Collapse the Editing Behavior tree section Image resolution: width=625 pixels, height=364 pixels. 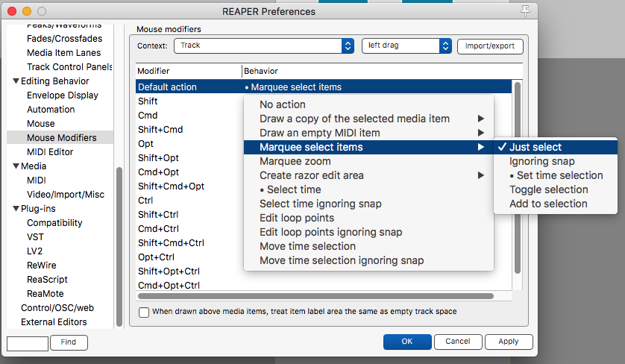(16, 81)
